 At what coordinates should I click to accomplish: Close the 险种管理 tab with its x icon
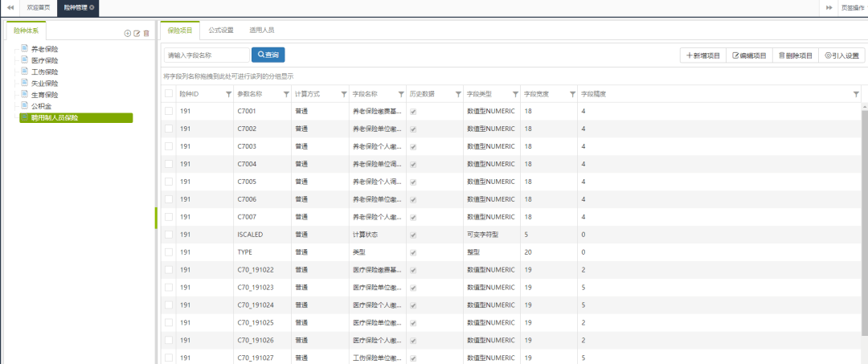point(92,7)
